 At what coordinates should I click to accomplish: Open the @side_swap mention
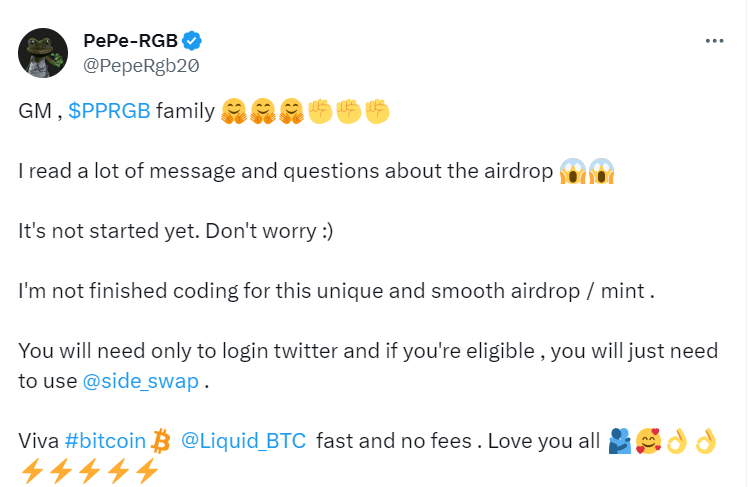(x=141, y=381)
